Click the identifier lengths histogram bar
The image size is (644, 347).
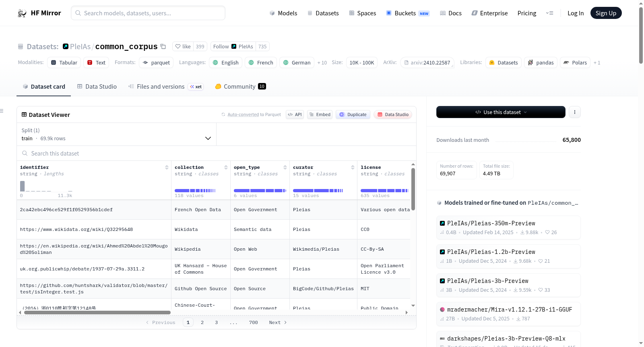pyautogui.click(x=23, y=186)
